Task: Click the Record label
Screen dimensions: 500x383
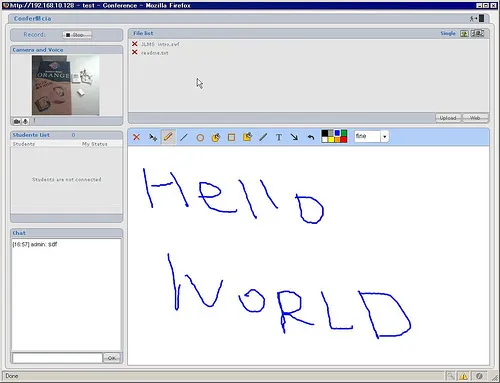Action: coord(34,35)
